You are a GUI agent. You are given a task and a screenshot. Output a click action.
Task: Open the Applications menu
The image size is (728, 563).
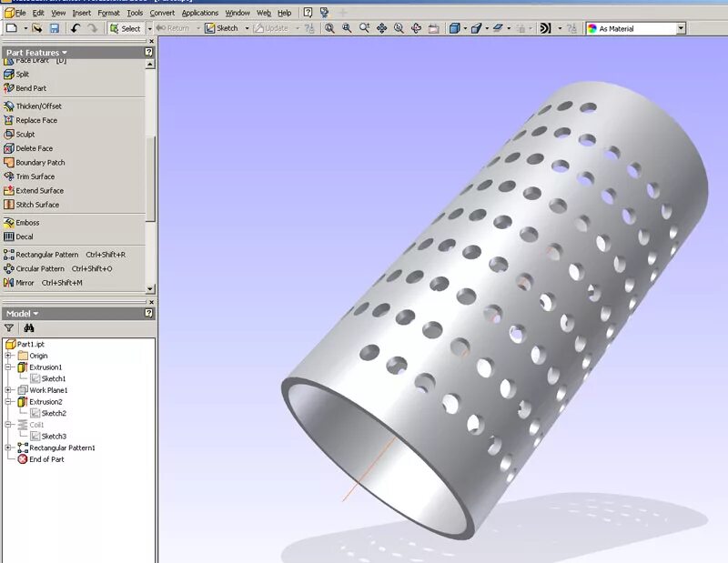199,13
